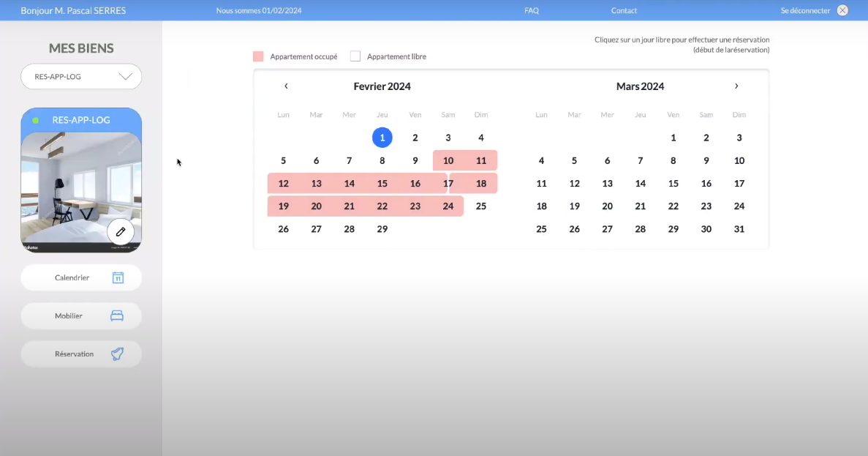Open the Contact page

(x=624, y=11)
